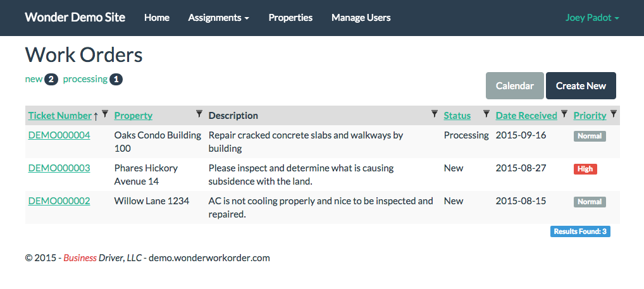Screen dimensions: 644x289
Task: Filter by the processing status link
Action: 85,79
